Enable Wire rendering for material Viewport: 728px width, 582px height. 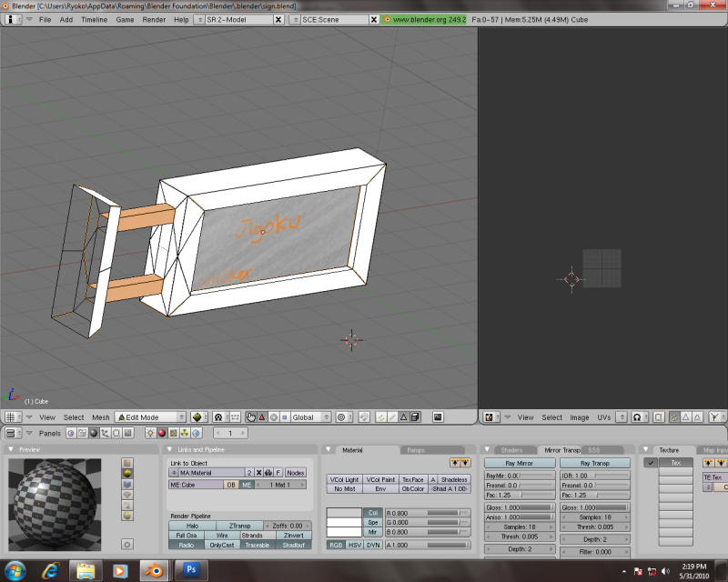222,536
